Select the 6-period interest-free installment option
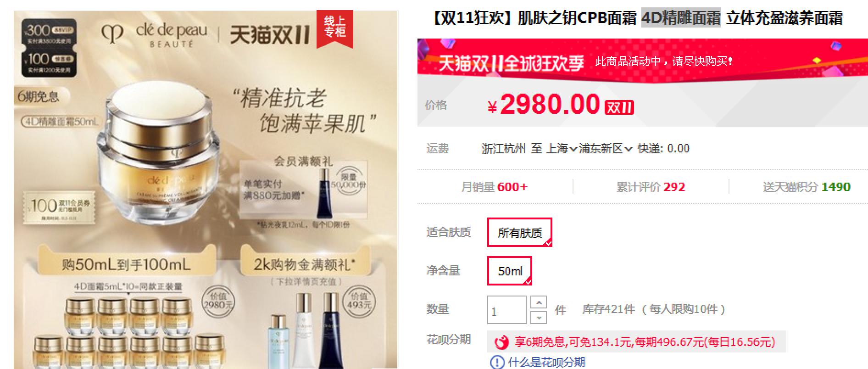 [636, 342]
